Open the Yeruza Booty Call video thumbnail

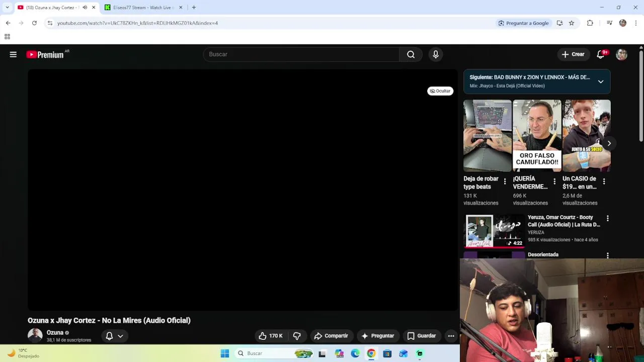point(495,231)
